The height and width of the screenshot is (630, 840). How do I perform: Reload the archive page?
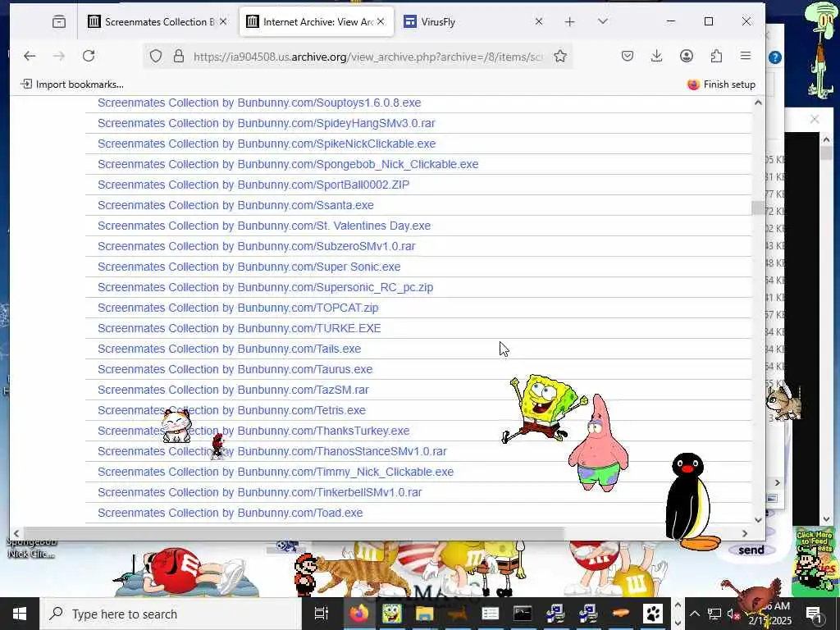[89, 56]
